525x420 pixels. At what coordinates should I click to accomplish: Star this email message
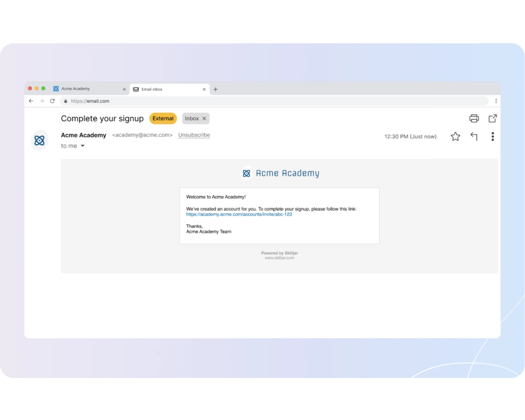tap(455, 136)
